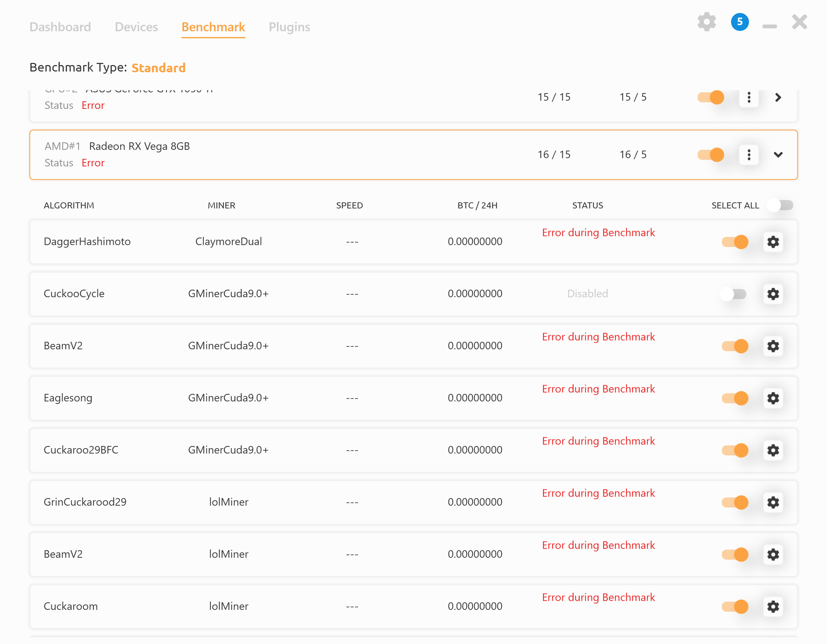The image size is (827, 644).
Task: Open settings gear for the Cuckaroom row
Action: tap(773, 607)
